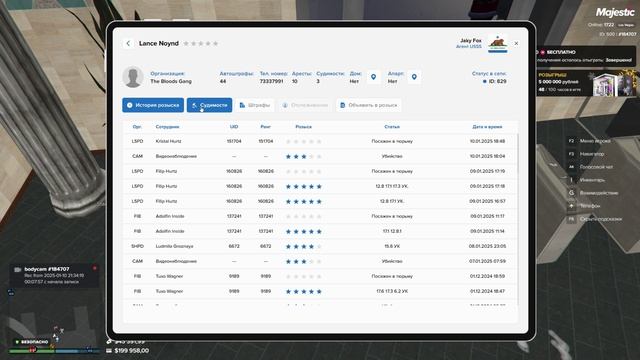
Task: Click the Взаимодействие hint icon
Action: tap(571, 193)
